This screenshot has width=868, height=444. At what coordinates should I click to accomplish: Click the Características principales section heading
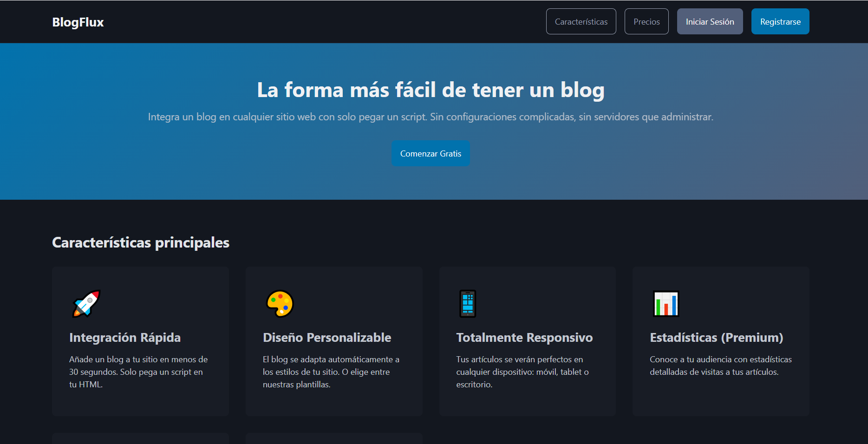pos(141,242)
